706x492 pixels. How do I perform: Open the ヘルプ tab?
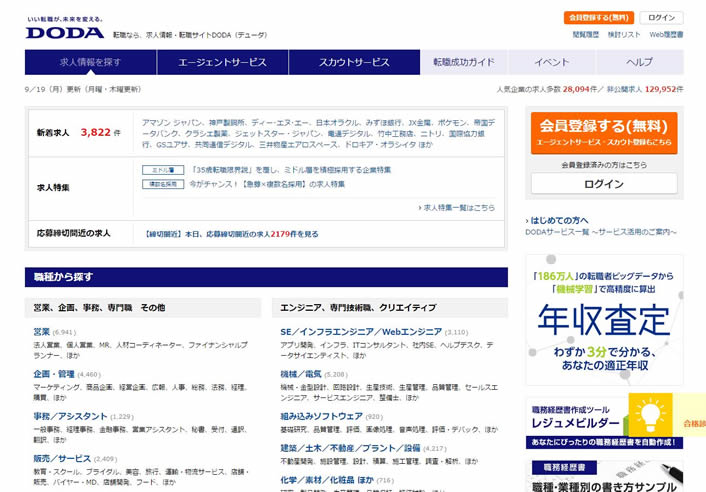tap(639, 62)
